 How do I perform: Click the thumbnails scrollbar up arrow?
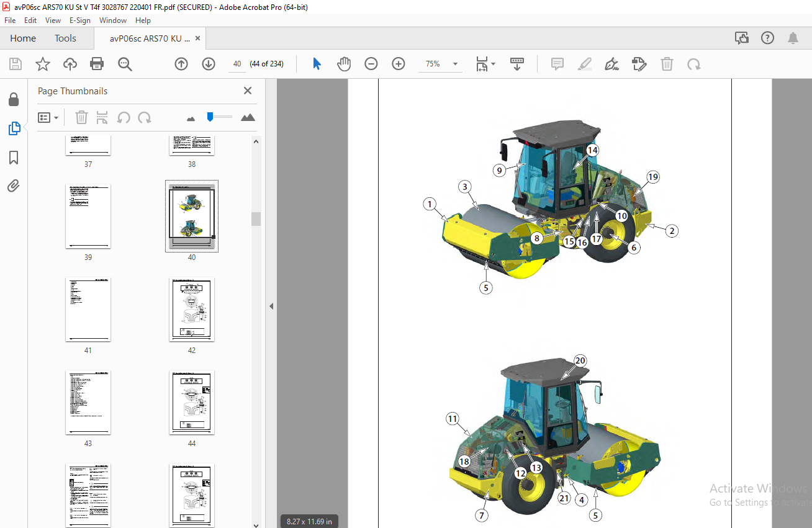coord(256,141)
